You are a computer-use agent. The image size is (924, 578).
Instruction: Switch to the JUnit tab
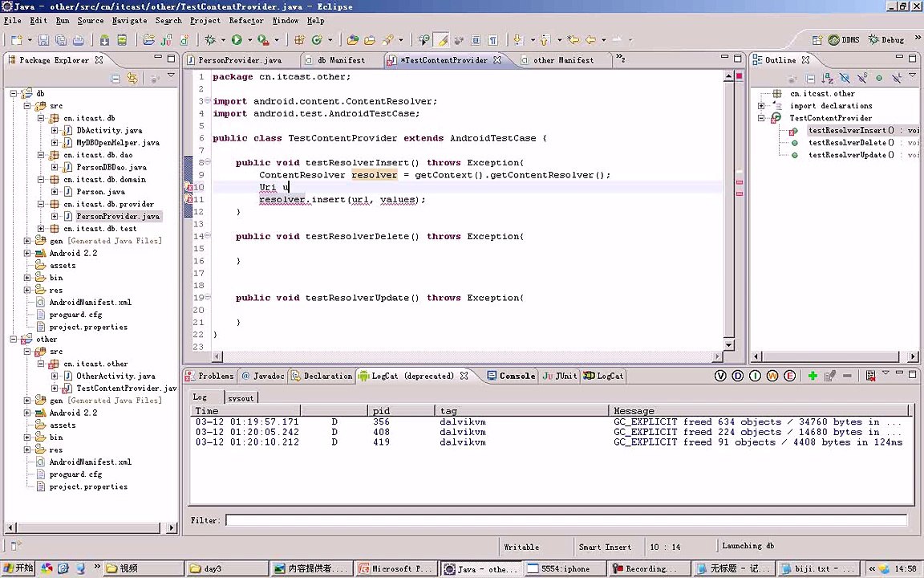coord(560,376)
